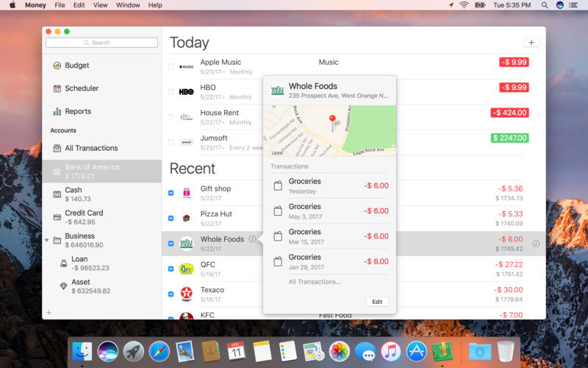
Task: Toggle the Whole Foods transaction checkbox
Action: pos(171,244)
